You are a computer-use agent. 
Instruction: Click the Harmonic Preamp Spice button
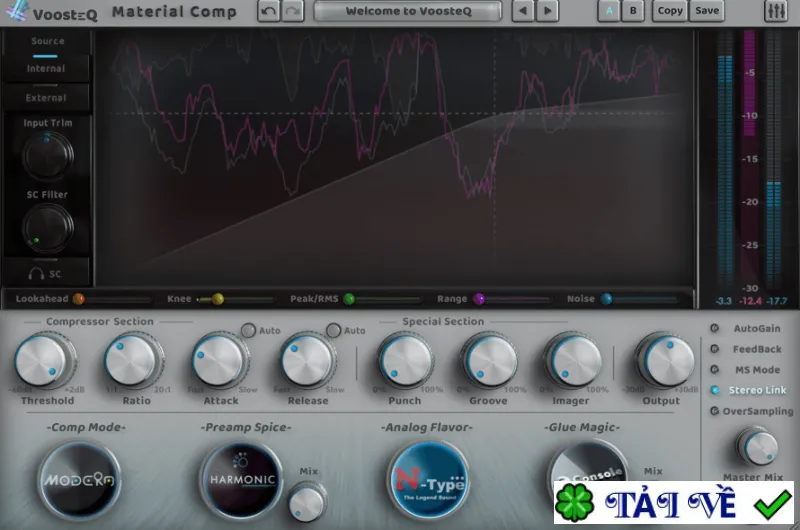click(x=242, y=480)
